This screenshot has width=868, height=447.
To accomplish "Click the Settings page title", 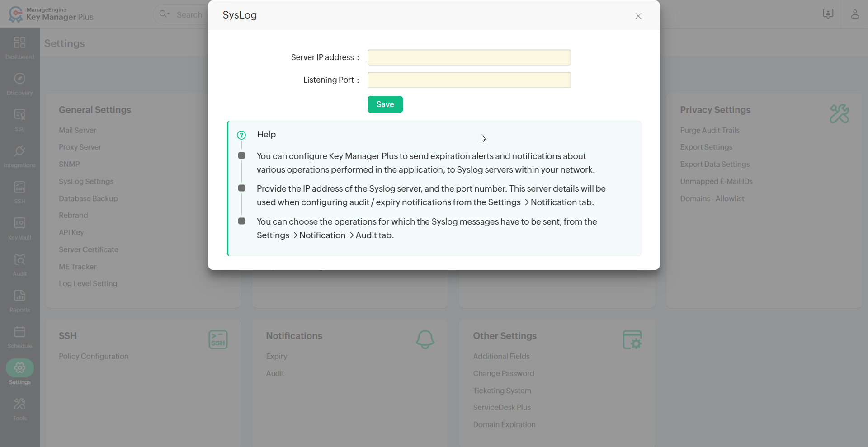I will point(65,43).
